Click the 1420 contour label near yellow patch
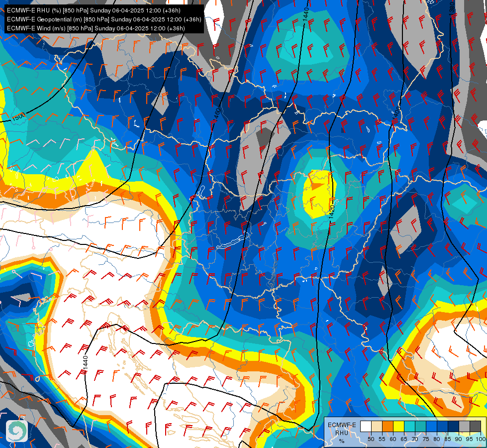The width and height of the screenshot is (487, 448). pos(332,212)
